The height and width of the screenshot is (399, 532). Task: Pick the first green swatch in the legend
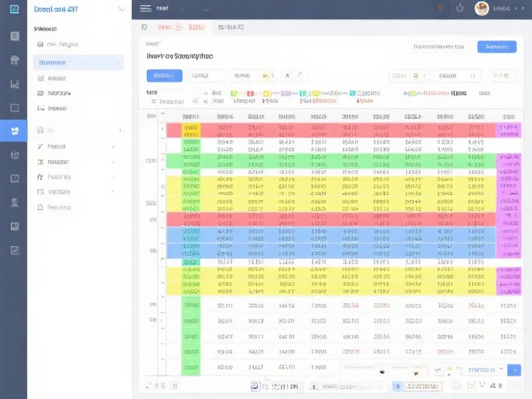(234, 93)
